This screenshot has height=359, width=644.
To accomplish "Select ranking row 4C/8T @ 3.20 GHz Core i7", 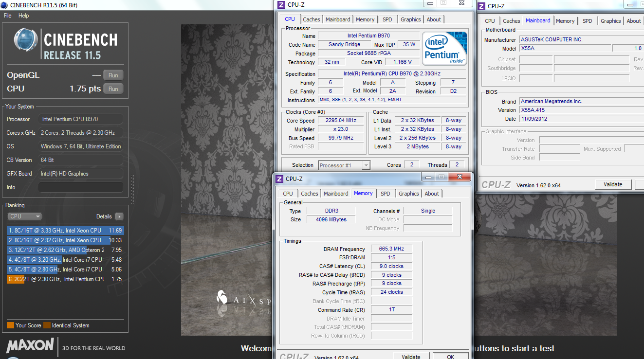I will pyautogui.click(x=65, y=260).
